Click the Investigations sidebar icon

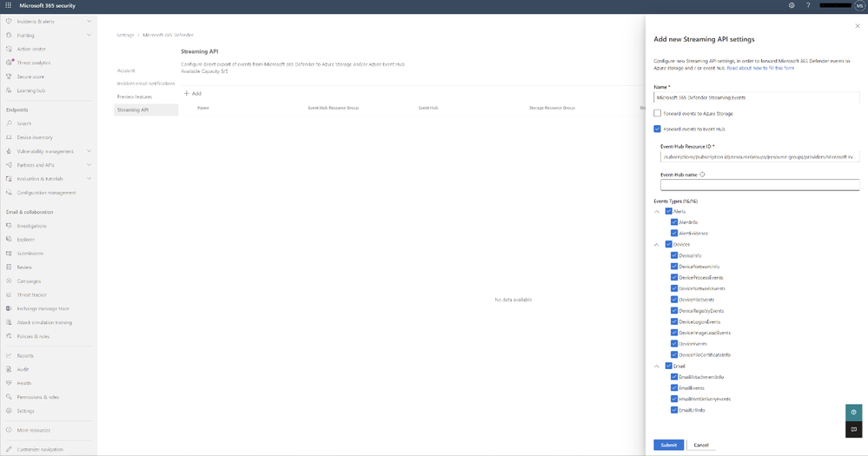click(9, 226)
